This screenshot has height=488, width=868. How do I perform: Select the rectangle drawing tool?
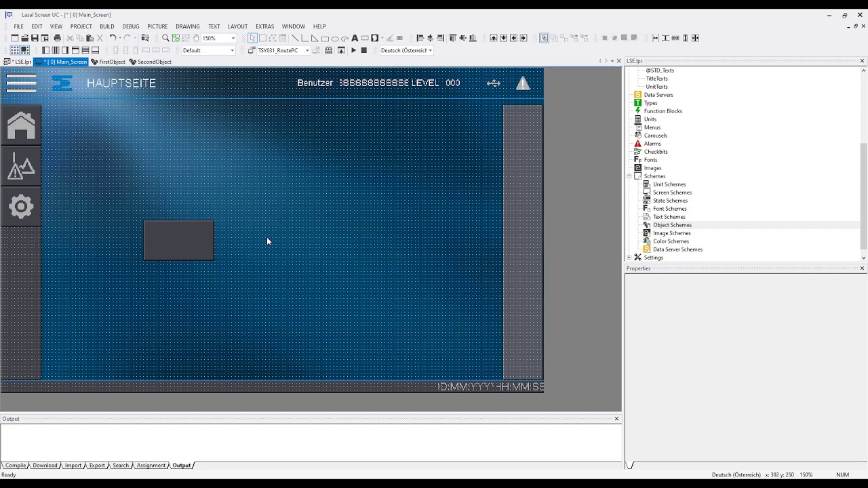click(x=325, y=38)
